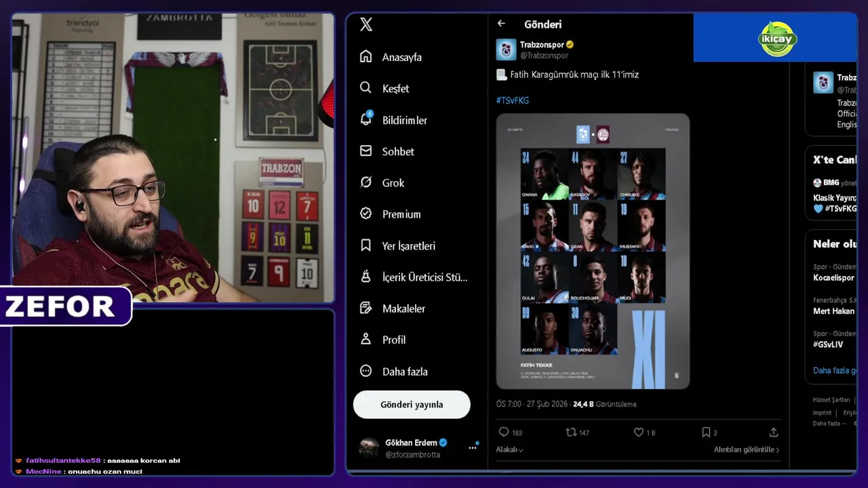The image size is (868, 488).
Task: Click Yer İşaretleri menu label
Action: point(409,246)
